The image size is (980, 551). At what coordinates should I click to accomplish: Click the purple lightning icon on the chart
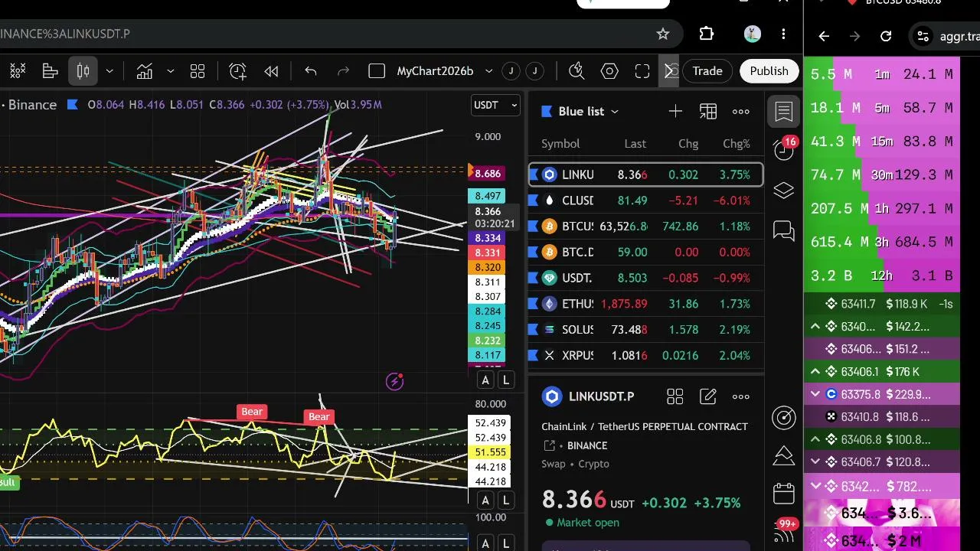[394, 381]
